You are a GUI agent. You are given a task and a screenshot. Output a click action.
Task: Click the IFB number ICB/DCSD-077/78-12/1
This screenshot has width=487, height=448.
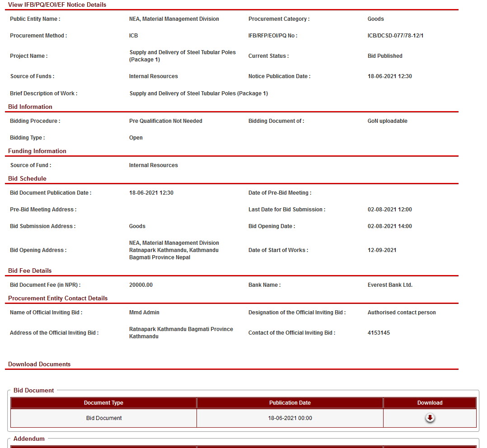395,36
